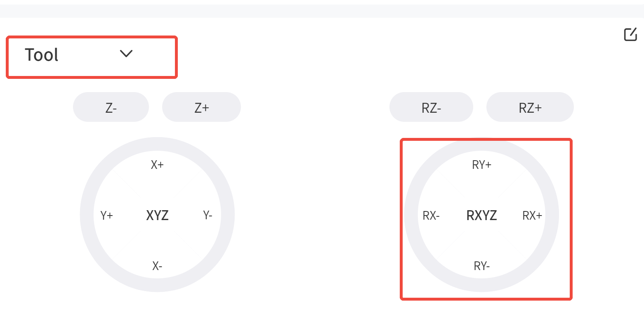Select Y- on the XYZ dial
644x313 pixels.
[208, 215]
